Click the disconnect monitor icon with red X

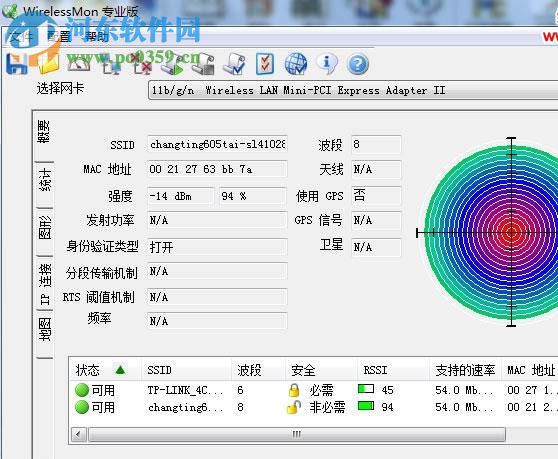pyautogui.click(x=142, y=64)
